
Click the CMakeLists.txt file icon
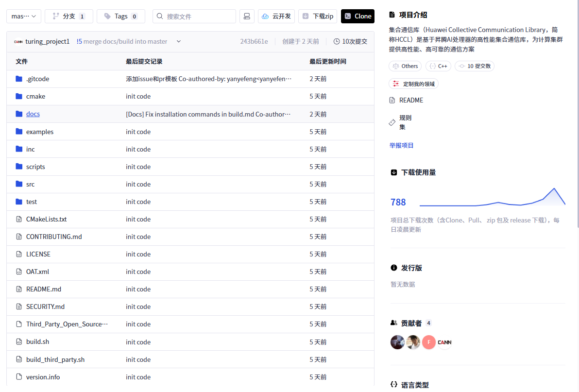[x=19, y=219]
